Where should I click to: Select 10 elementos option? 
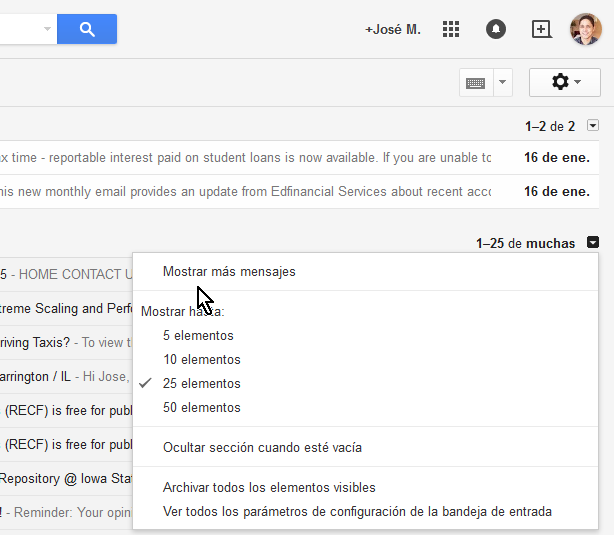pos(201,360)
